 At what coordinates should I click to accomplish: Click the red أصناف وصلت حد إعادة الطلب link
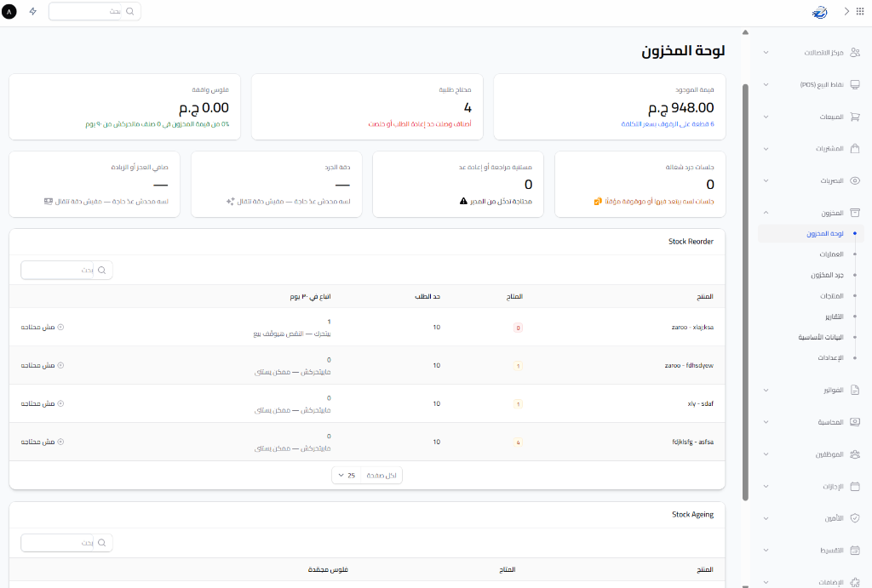419,124
